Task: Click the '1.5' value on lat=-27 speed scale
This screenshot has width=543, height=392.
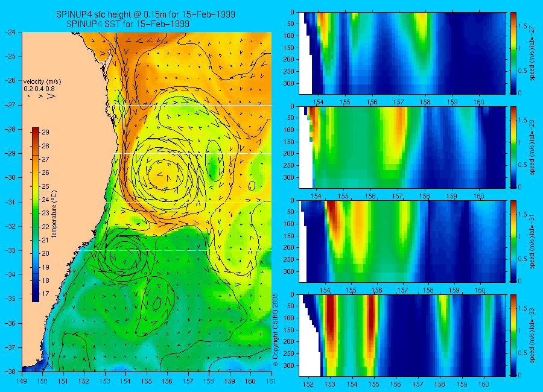Action: click(x=522, y=26)
